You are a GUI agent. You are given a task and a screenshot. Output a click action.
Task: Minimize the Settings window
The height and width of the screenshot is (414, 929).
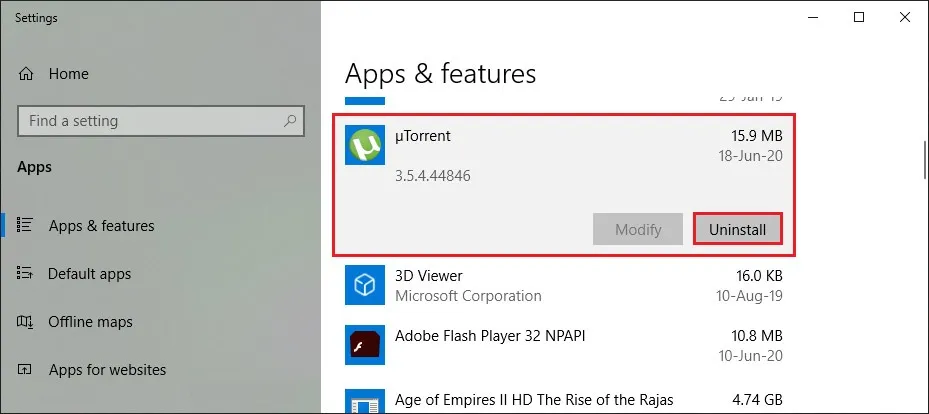(x=813, y=17)
